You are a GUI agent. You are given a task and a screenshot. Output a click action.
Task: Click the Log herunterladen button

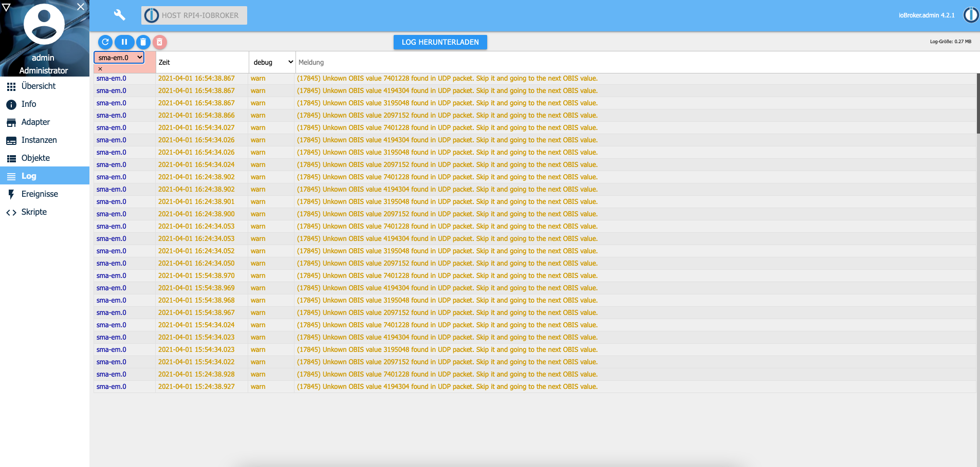pyautogui.click(x=440, y=42)
